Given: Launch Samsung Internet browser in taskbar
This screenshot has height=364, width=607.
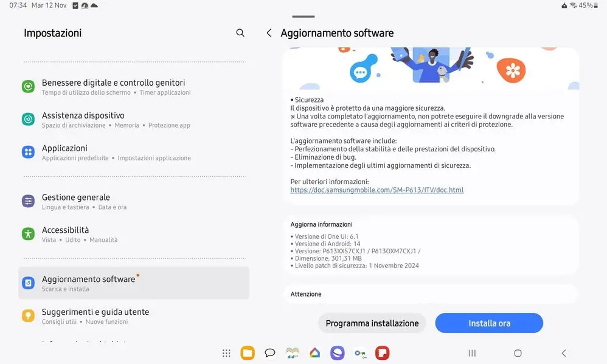Looking at the screenshot, I should click(337, 353).
